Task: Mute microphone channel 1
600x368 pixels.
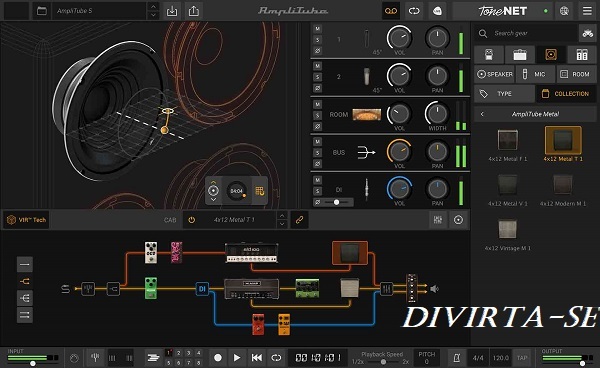Action: (x=317, y=29)
